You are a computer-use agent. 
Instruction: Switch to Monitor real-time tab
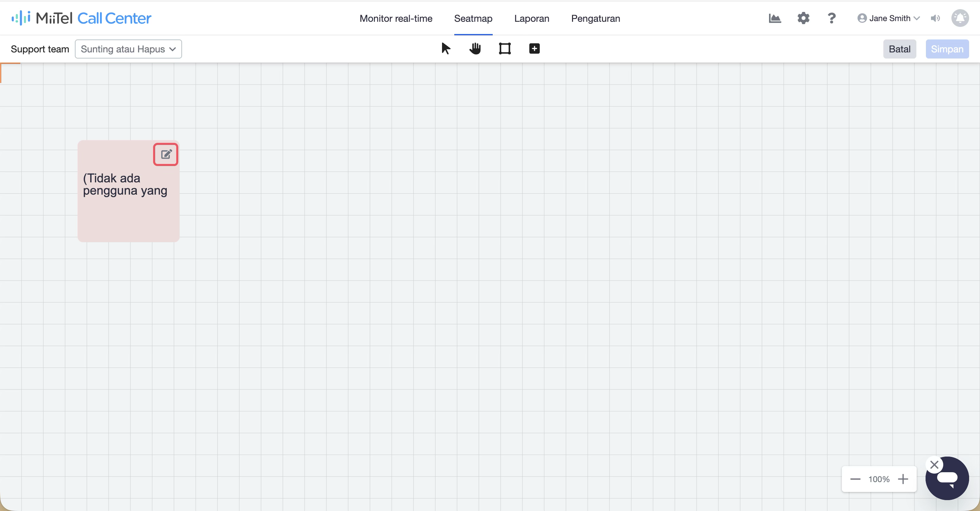tap(396, 18)
